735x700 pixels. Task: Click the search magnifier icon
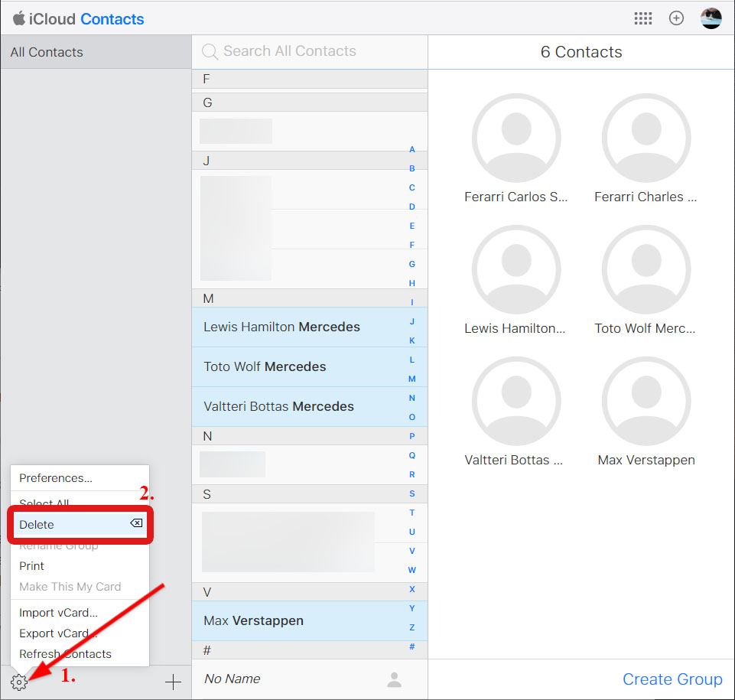(209, 51)
